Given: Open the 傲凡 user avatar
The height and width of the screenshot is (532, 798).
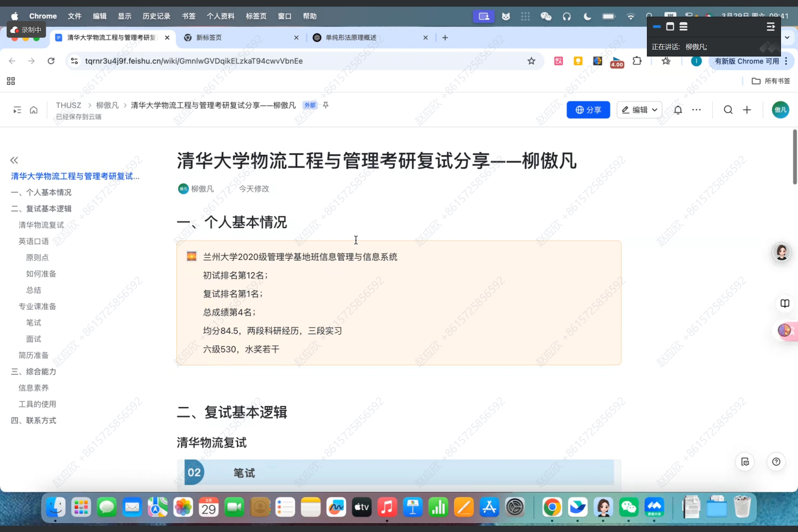Looking at the screenshot, I should pyautogui.click(x=780, y=110).
